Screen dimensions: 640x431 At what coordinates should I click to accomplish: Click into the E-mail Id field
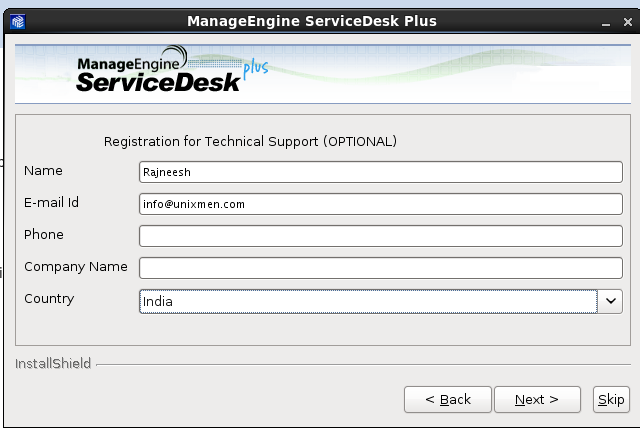click(380, 204)
